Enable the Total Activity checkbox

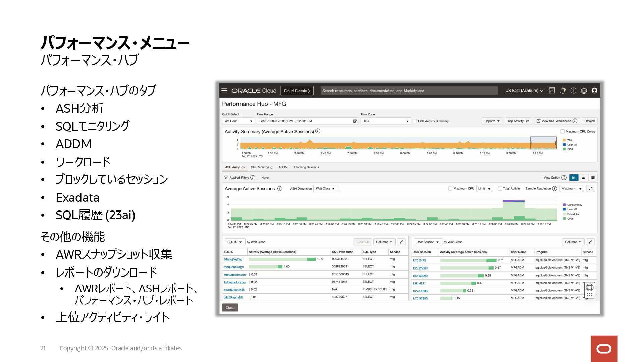point(500,189)
